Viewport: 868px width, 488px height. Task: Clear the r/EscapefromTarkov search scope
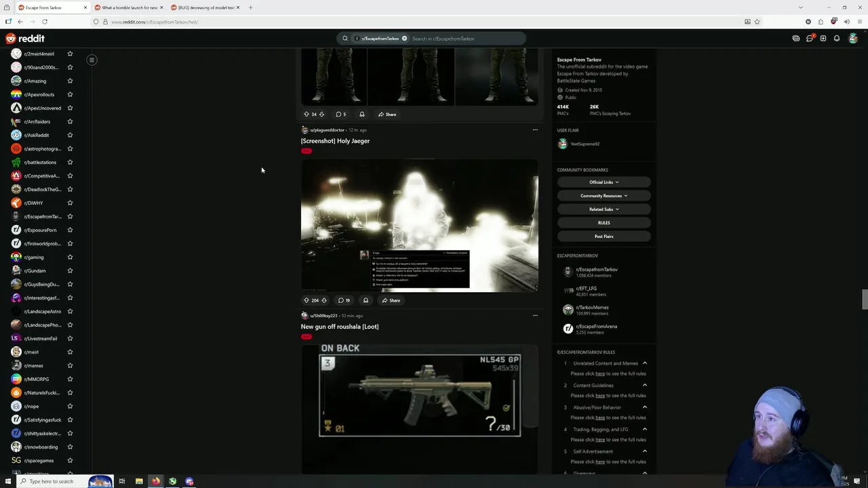pyautogui.click(x=405, y=39)
